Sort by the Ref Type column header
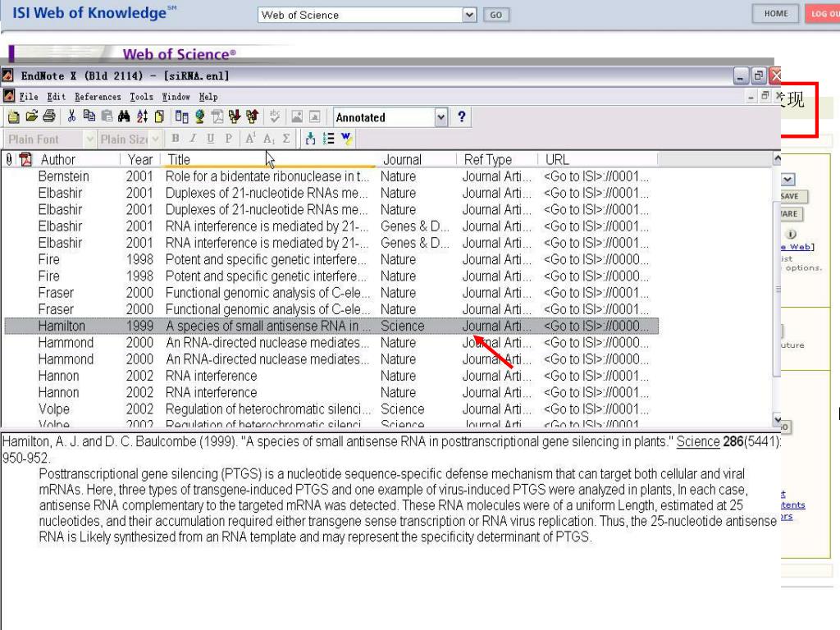Image resolution: width=840 pixels, height=630 pixels. coord(498,159)
